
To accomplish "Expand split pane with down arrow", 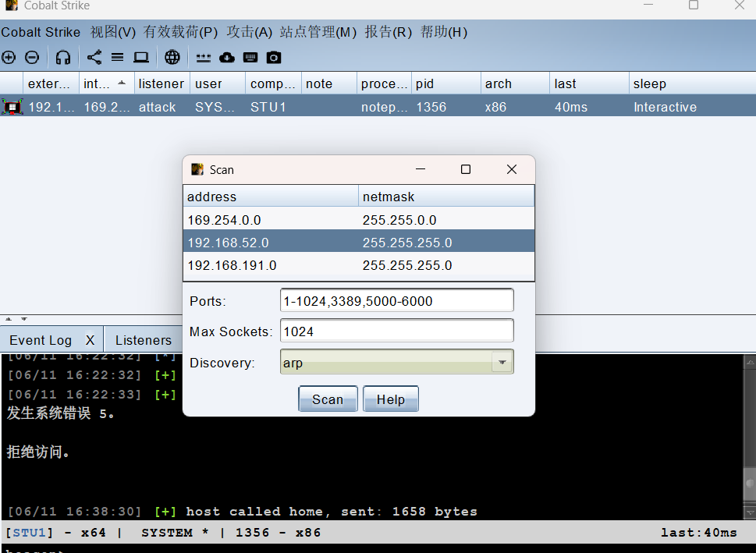I will click(24, 319).
